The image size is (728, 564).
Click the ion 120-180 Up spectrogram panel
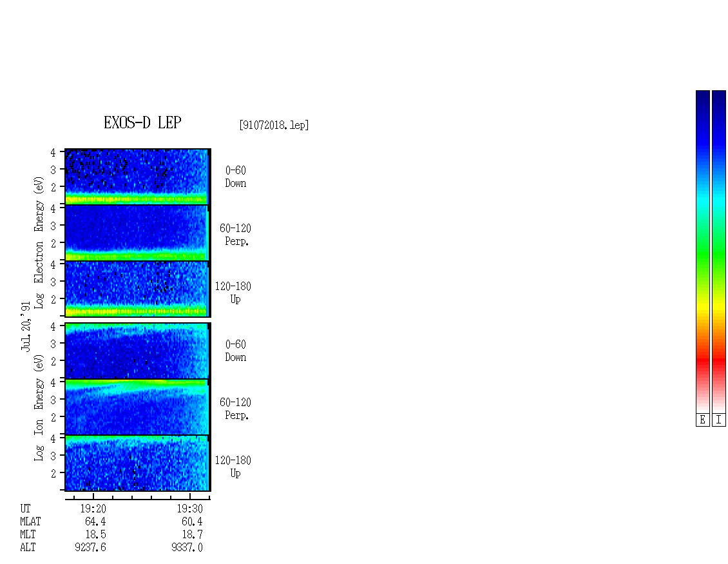(138, 463)
